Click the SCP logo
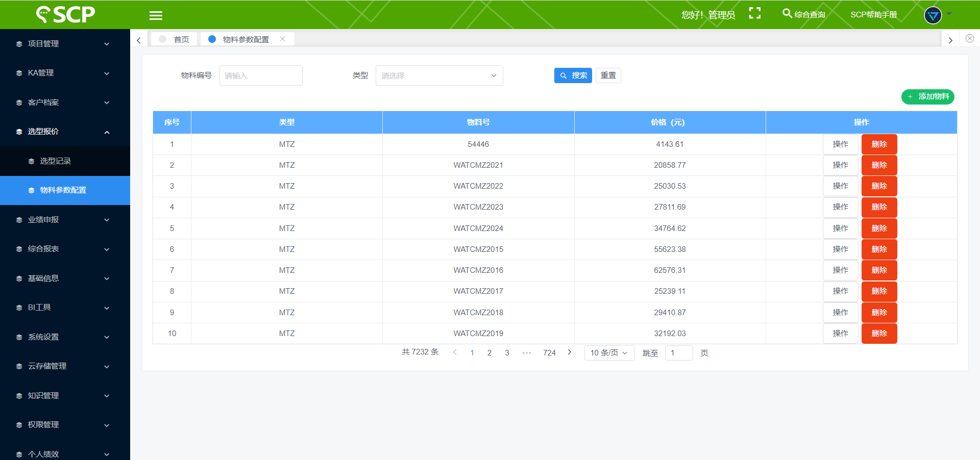 click(x=65, y=14)
